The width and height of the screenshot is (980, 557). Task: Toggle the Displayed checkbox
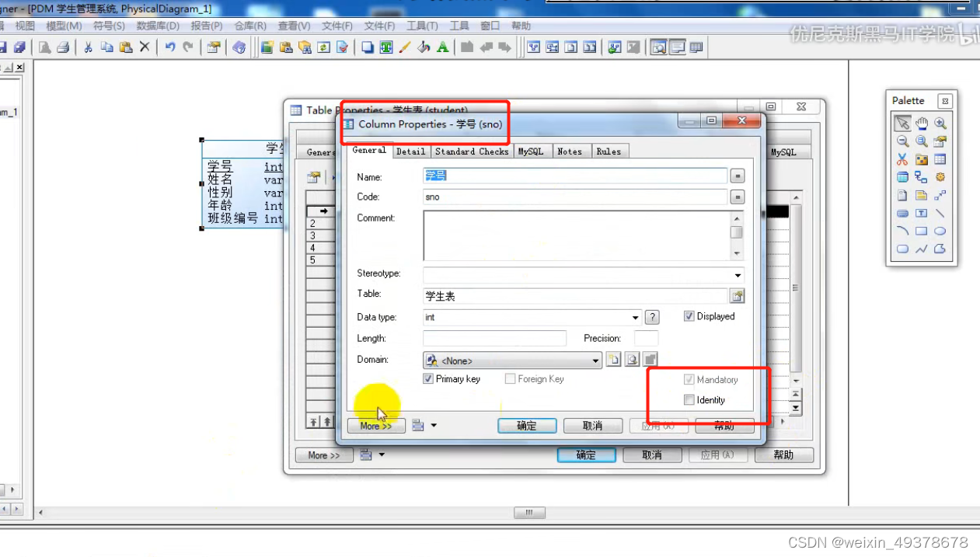(689, 316)
